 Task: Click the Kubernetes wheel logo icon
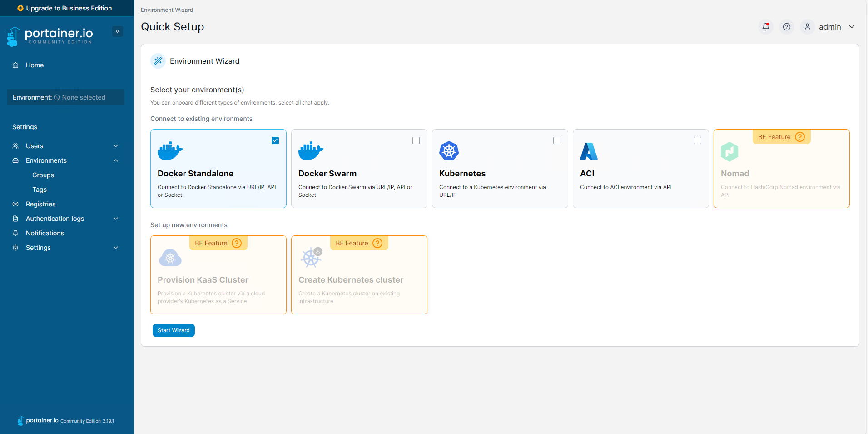[449, 151]
